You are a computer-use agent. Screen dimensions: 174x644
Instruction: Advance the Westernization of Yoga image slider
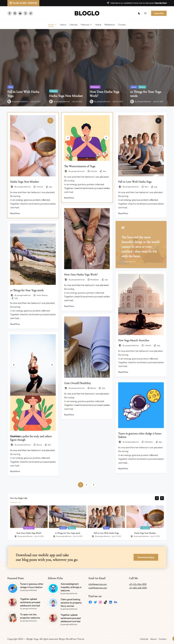click(x=106, y=138)
